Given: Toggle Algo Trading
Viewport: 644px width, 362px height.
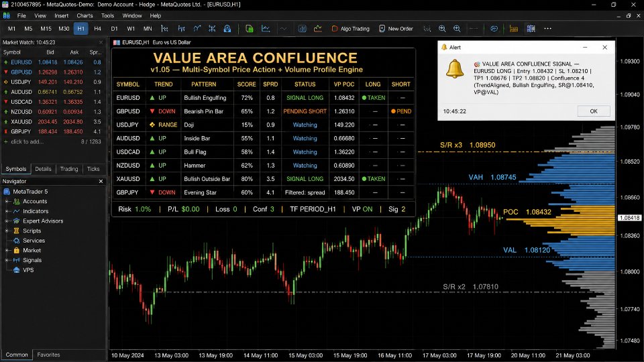Looking at the screenshot, I should pos(350,29).
